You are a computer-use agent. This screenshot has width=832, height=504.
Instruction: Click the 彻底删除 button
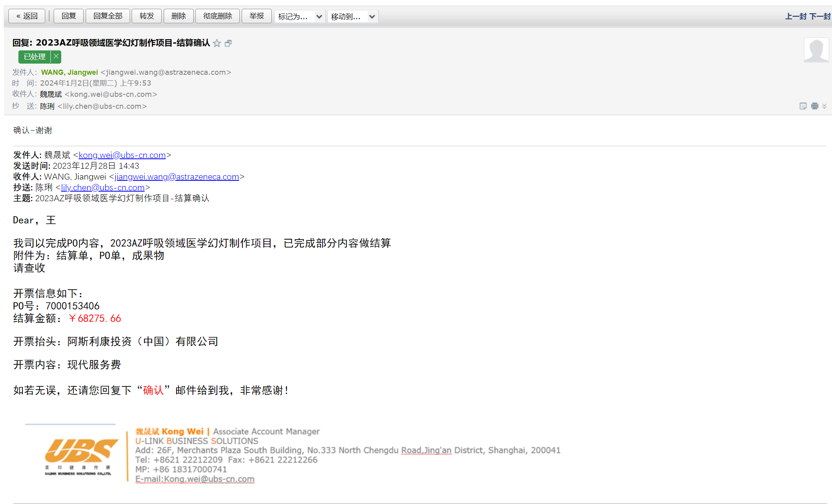[x=217, y=16]
